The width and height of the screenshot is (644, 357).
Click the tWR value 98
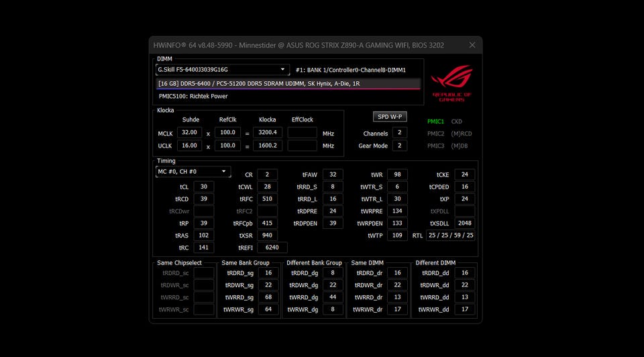(x=397, y=174)
